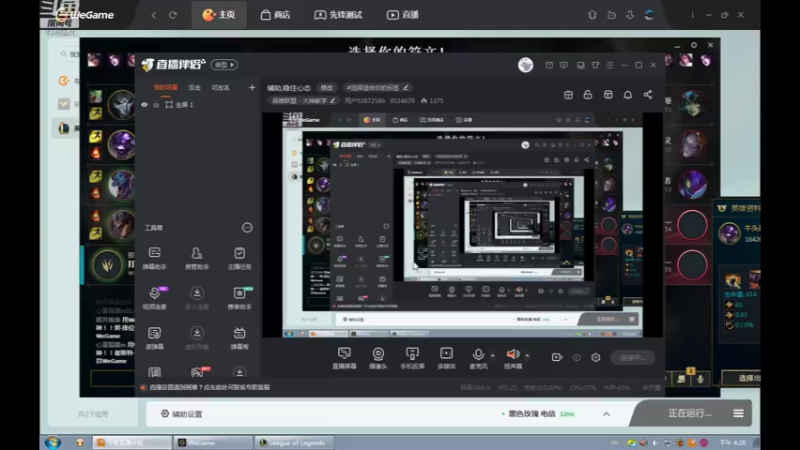The height and width of the screenshot is (450, 800).
Task: Toggle the lock on 全屏 1 source
Action: click(157, 105)
